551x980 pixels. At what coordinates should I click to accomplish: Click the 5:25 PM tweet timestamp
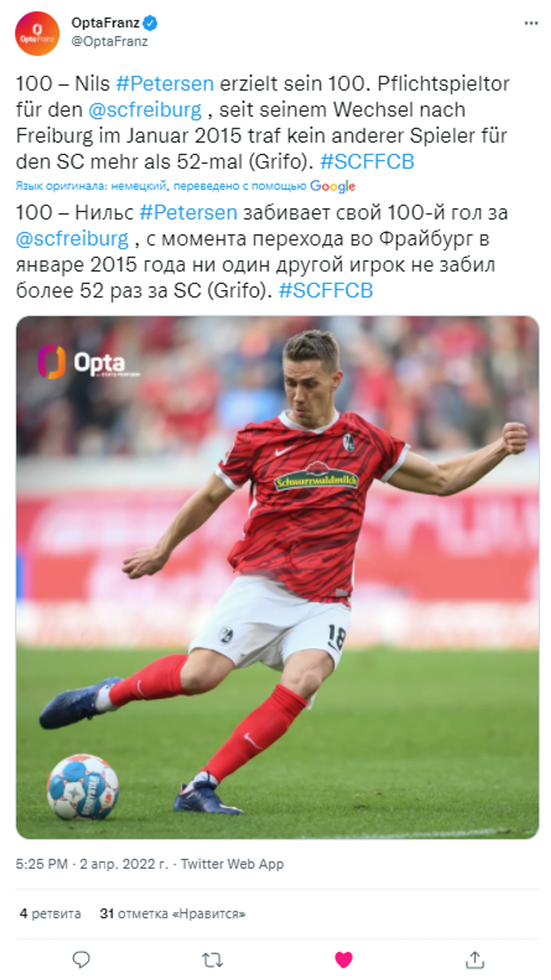tap(42, 864)
